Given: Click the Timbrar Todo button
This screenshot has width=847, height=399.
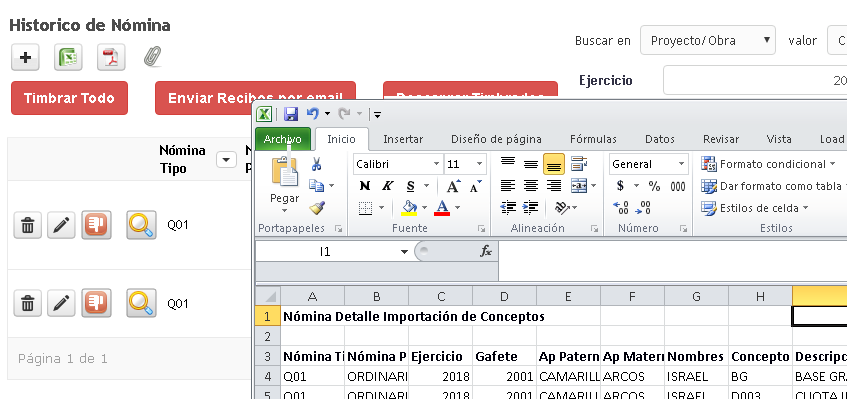Looking at the screenshot, I should pyautogui.click(x=69, y=98).
